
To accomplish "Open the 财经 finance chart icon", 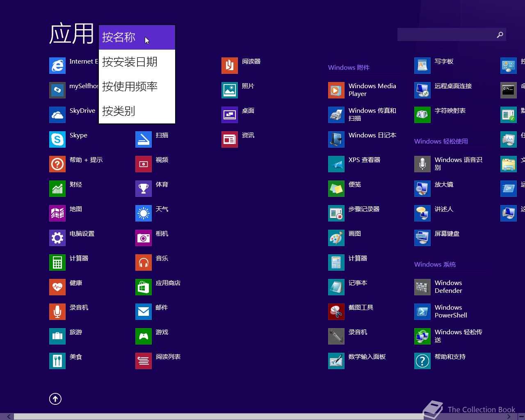I will point(57,189).
